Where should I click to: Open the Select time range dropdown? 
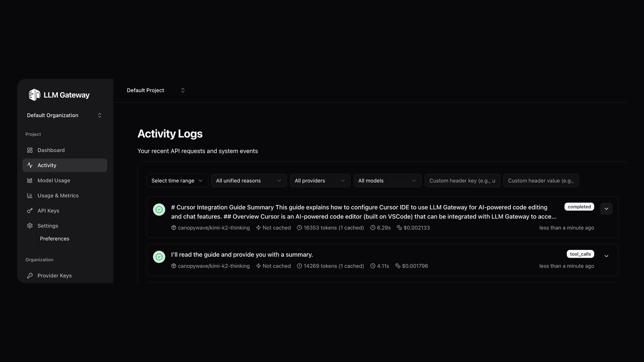tap(177, 181)
